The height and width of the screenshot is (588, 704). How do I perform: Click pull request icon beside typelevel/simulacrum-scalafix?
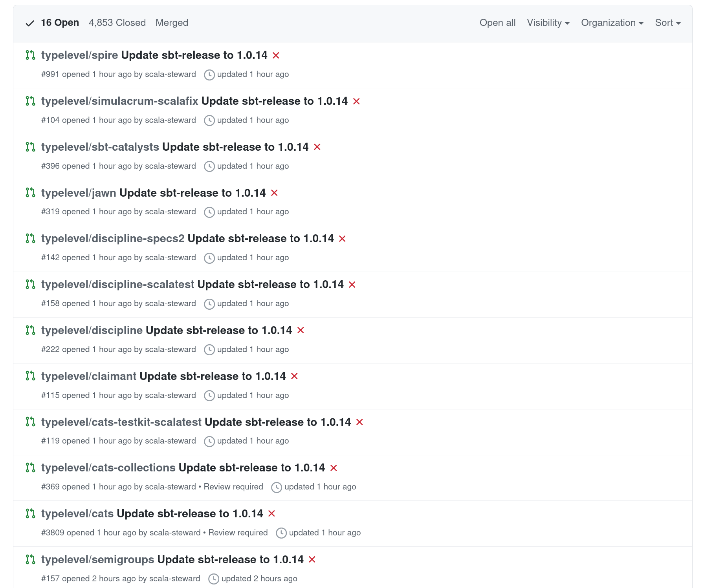pos(30,101)
